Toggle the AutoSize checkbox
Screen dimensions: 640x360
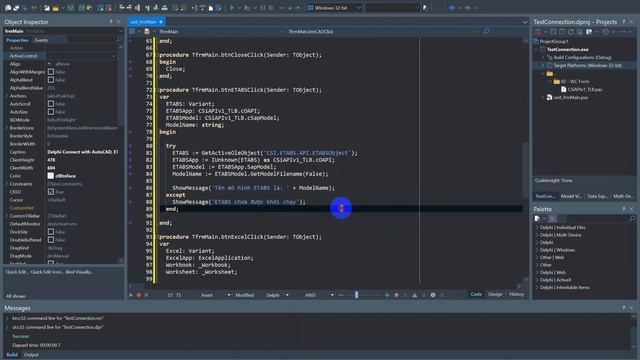[51, 112]
